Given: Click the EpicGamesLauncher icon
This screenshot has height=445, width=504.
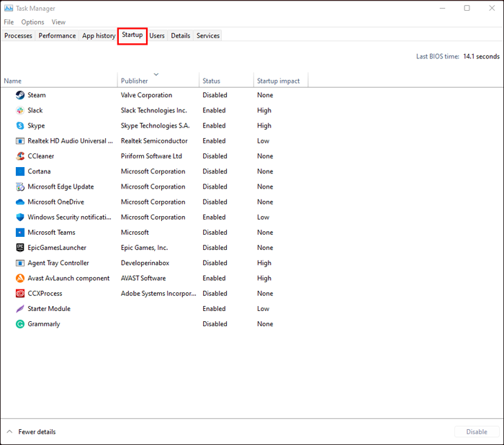Looking at the screenshot, I should click(x=20, y=248).
